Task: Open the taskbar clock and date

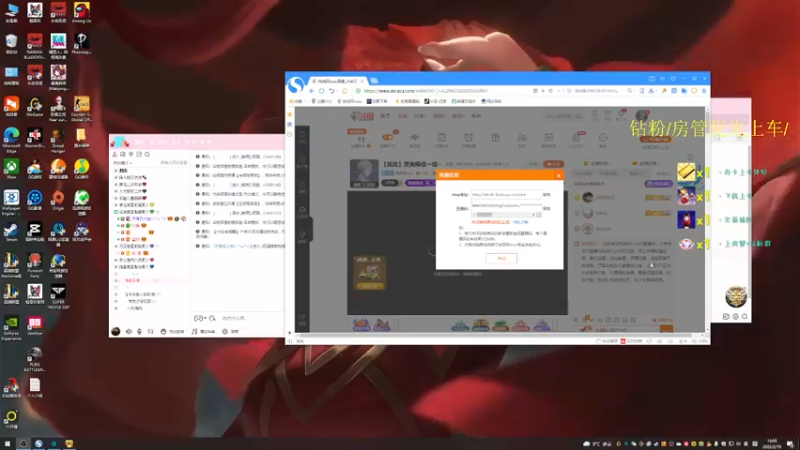Action: pos(772,443)
